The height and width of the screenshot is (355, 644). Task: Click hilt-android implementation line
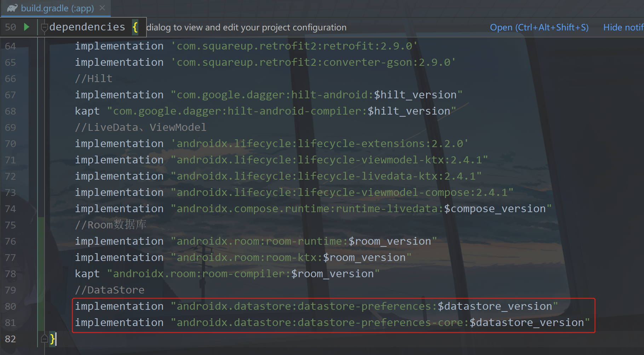[x=269, y=95]
